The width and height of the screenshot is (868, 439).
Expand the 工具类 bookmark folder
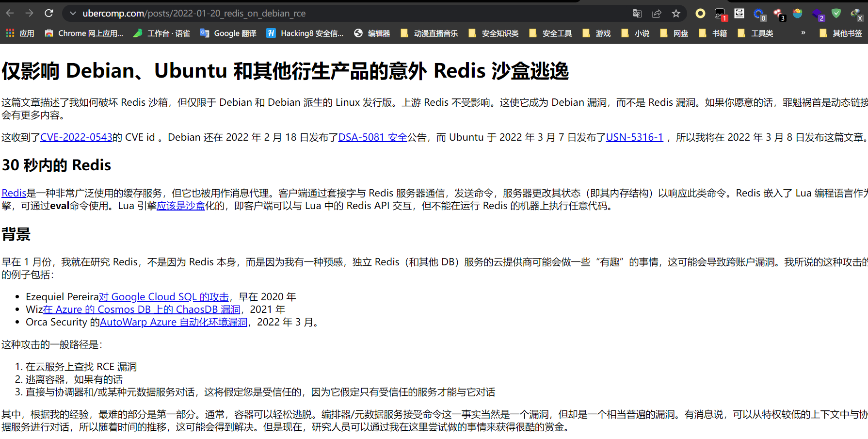755,33
